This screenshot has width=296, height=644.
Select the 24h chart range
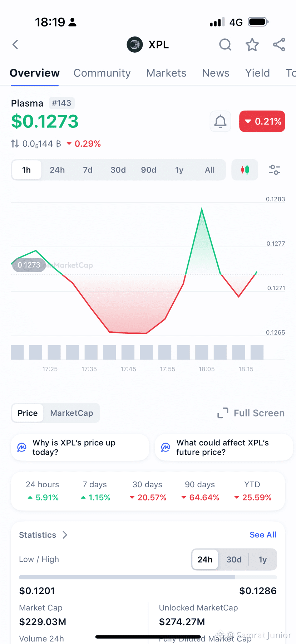click(x=57, y=170)
